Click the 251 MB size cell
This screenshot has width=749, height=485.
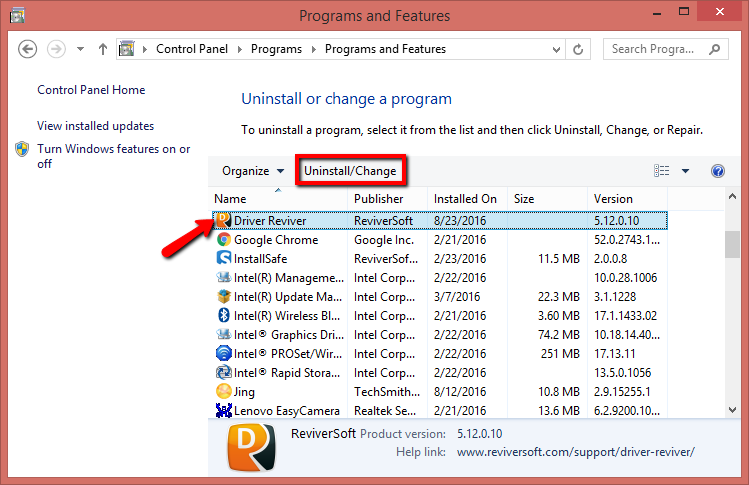(x=560, y=354)
